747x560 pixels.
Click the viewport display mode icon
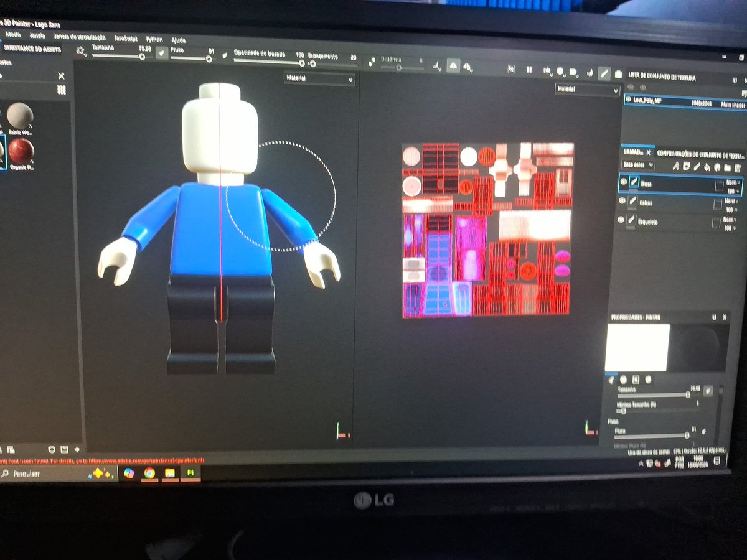pyautogui.click(x=510, y=69)
